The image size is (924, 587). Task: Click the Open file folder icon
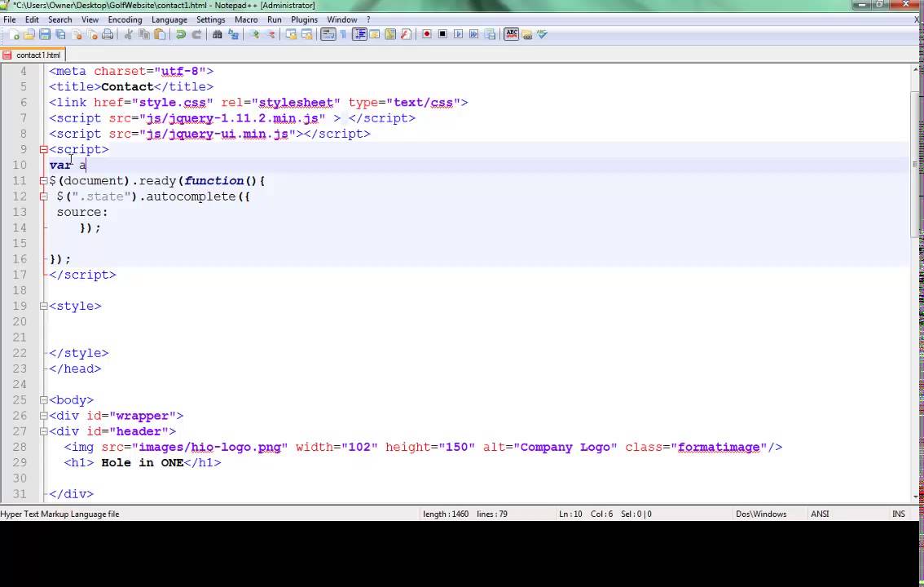[29, 35]
